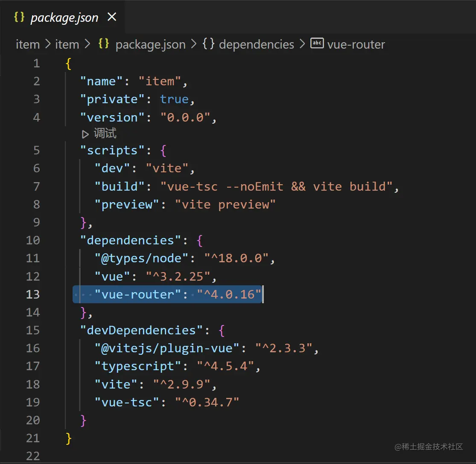The width and height of the screenshot is (476, 464).
Task: Click the "@vitejs/plugin-vue" key
Action: click(167, 348)
